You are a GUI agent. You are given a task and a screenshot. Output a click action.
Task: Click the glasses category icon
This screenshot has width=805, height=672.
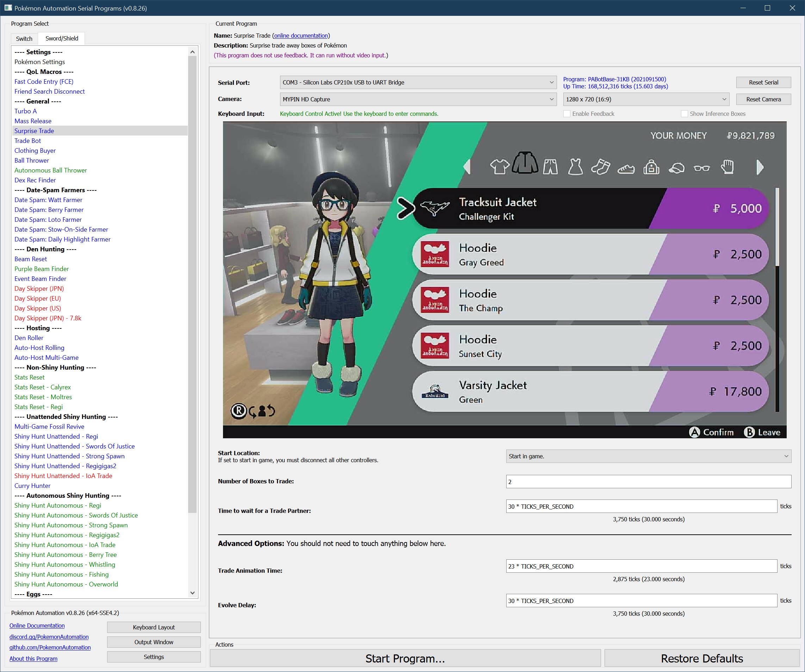701,168
